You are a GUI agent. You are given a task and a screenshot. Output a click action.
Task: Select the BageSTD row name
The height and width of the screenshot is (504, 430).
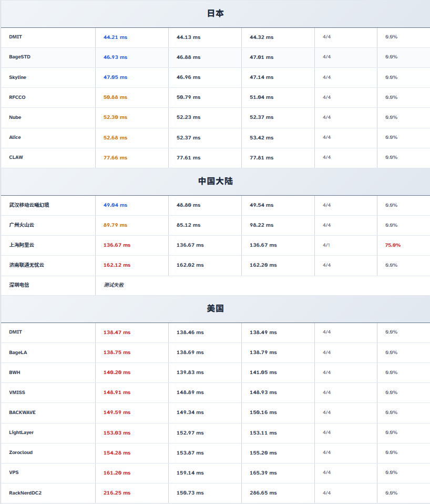coord(19,57)
